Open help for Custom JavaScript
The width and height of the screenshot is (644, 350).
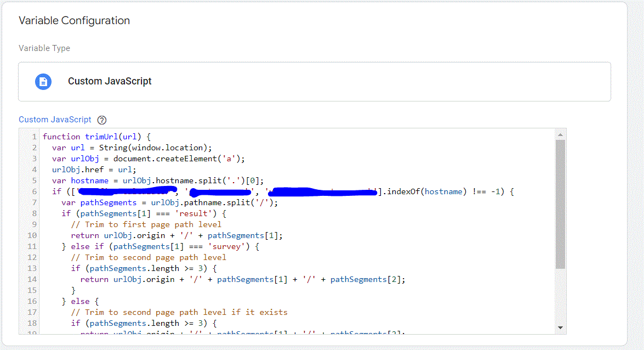point(102,120)
